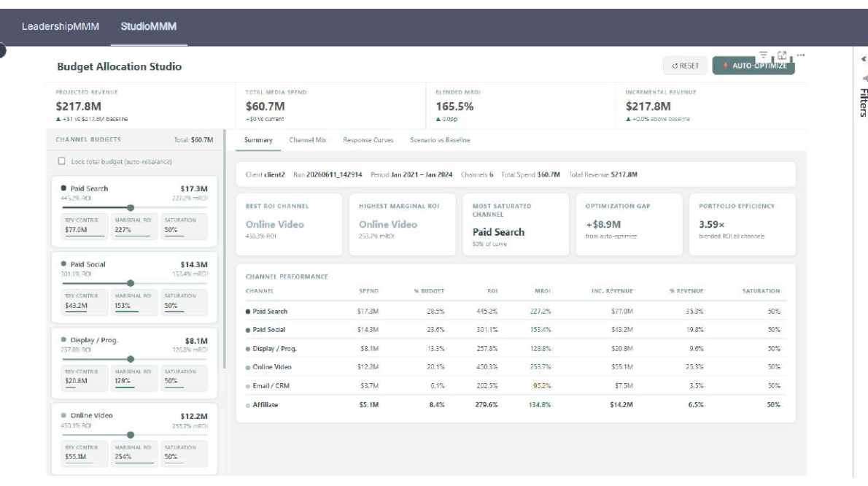Image resolution: width=868 pixels, height=486 pixels.
Task: Adjust the Paid Search budget slider handle
Action: [x=131, y=207]
